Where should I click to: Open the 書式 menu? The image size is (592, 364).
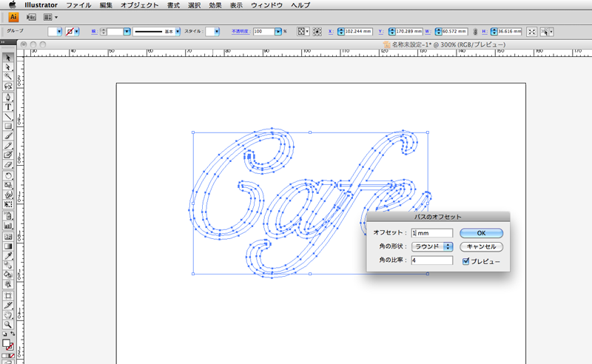[x=174, y=5]
